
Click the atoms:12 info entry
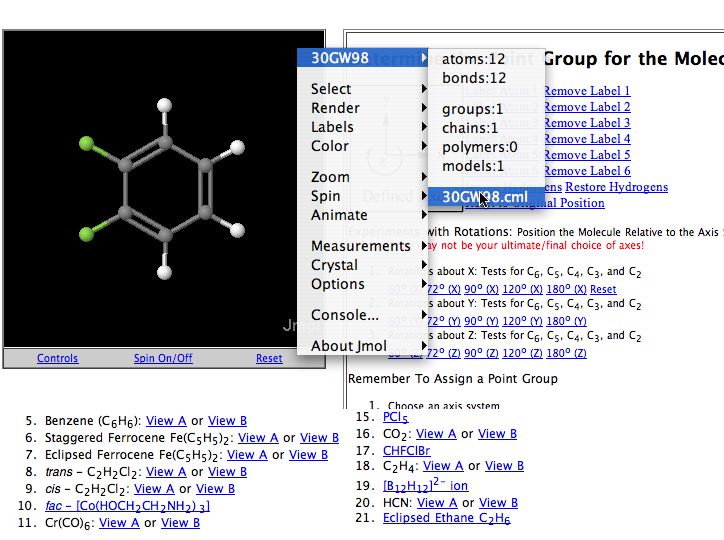coord(487,59)
